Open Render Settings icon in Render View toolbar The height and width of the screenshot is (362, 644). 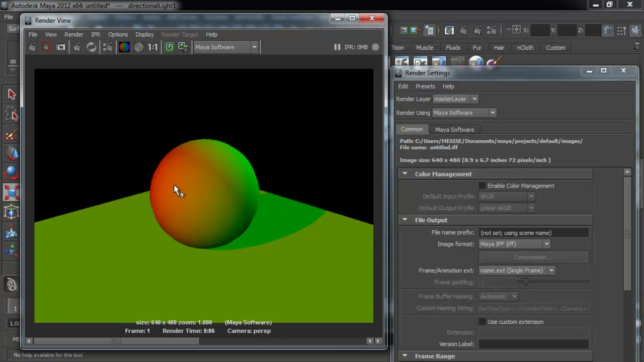tap(108, 47)
